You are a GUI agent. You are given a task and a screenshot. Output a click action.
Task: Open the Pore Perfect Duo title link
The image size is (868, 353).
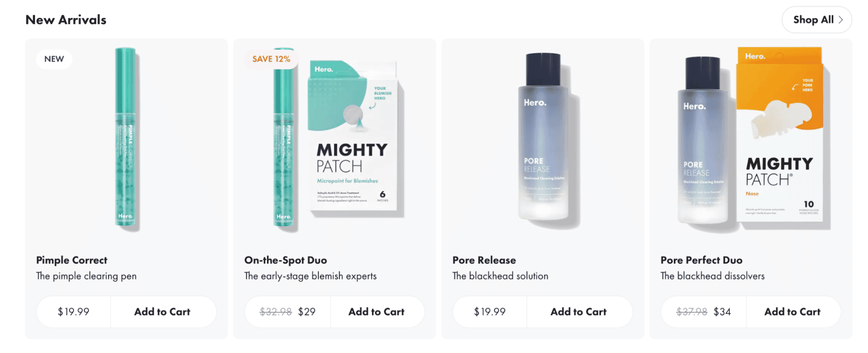click(x=702, y=260)
